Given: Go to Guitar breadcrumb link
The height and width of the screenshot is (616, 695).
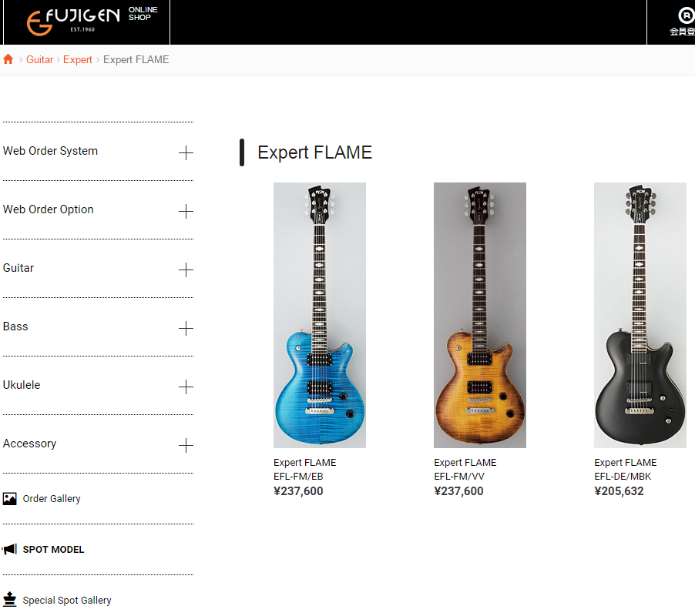Looking at the screenshot, I should [x=39, y=59].
